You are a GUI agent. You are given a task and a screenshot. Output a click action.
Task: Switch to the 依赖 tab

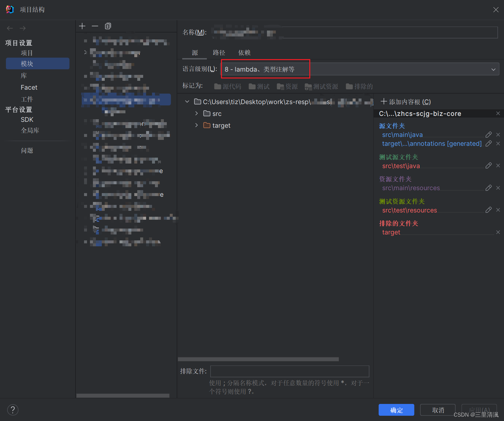(x=244, y=53)
